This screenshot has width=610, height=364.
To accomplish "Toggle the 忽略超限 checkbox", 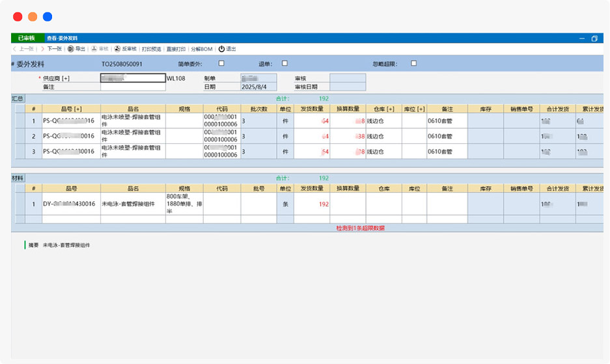I will pyautogui.click(x=414, y=64).
